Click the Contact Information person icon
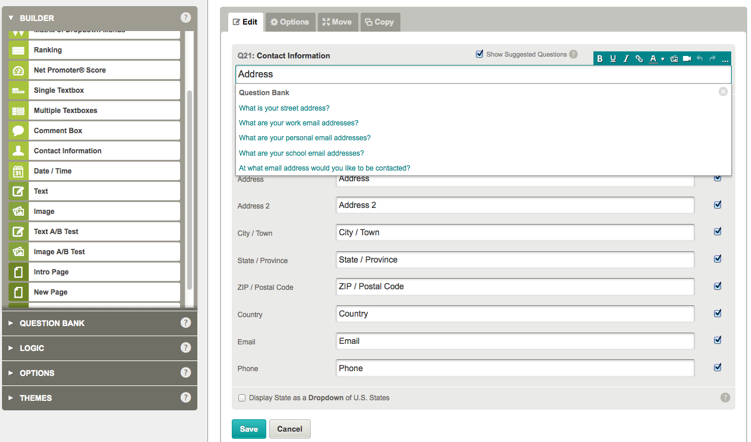751x442 pixels. click(x=18, y=151)
